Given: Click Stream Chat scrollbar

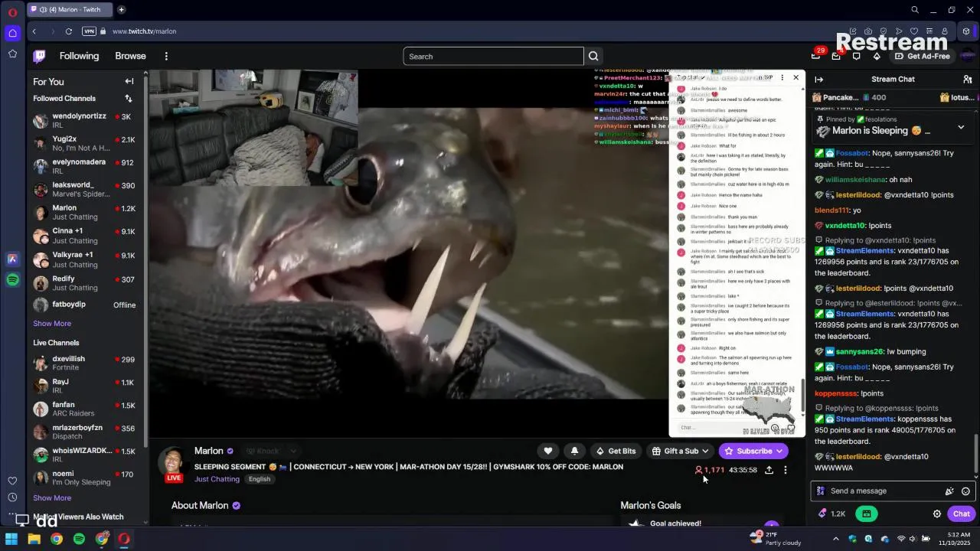Looking at the screenshot, I should coord(975,455).
